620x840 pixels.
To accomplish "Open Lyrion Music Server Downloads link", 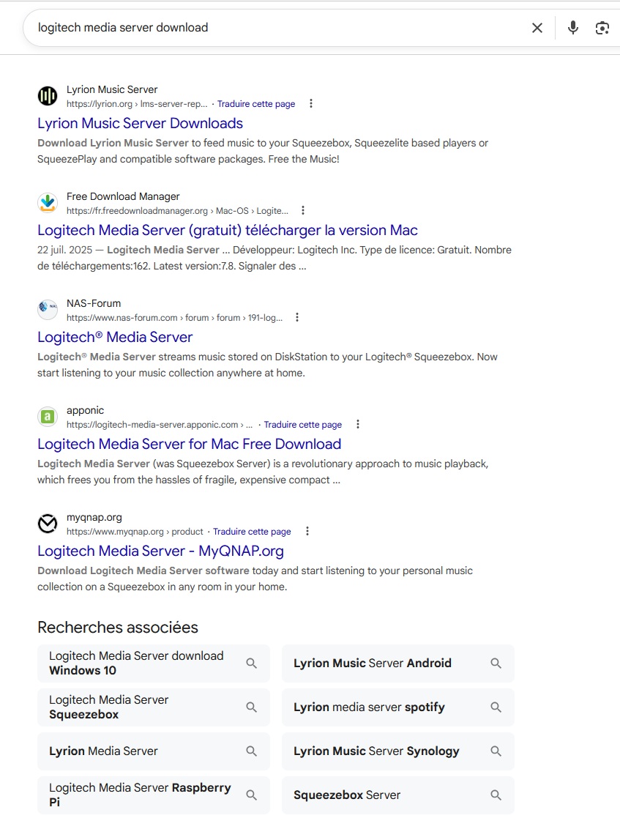I will [x=141, y=123].
